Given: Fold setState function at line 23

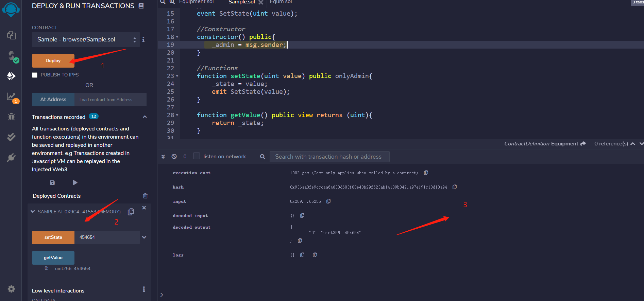Looking at the screenshot, I should point(177,76).
